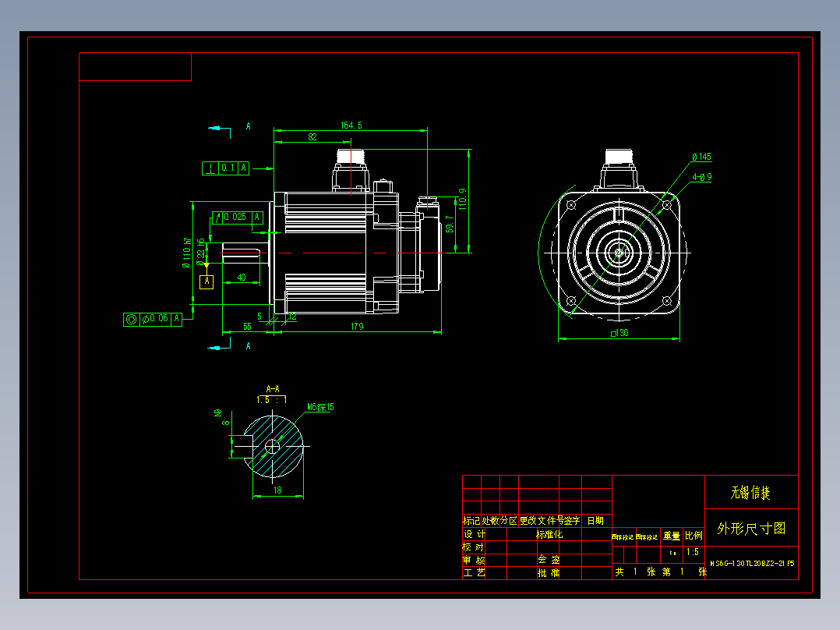Select the 工艺 row label
Screen dimensions: 840x630
(474, 573)
